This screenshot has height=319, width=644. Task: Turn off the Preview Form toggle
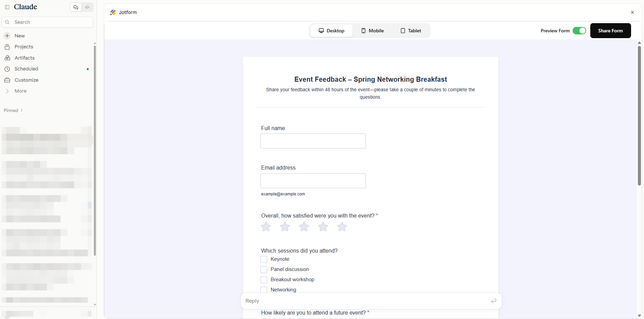point(579,31)
